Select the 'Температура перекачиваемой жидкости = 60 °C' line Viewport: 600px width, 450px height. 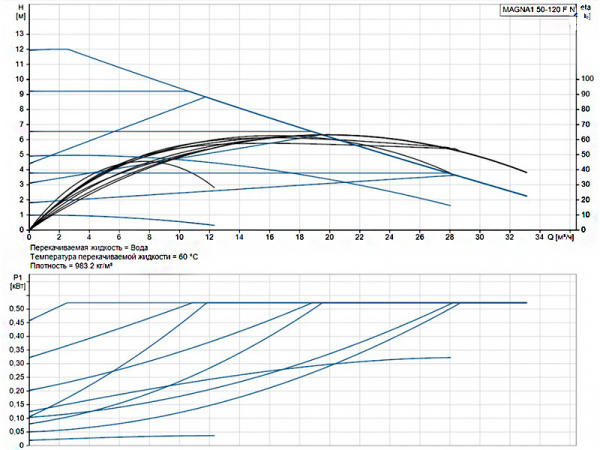(114, 258)
